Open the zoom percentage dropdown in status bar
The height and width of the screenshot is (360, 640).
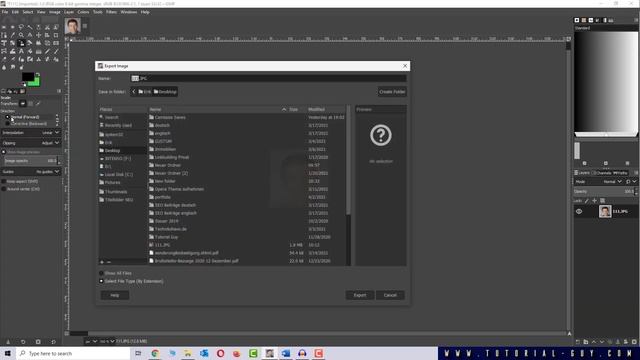(x=107, y=341)
